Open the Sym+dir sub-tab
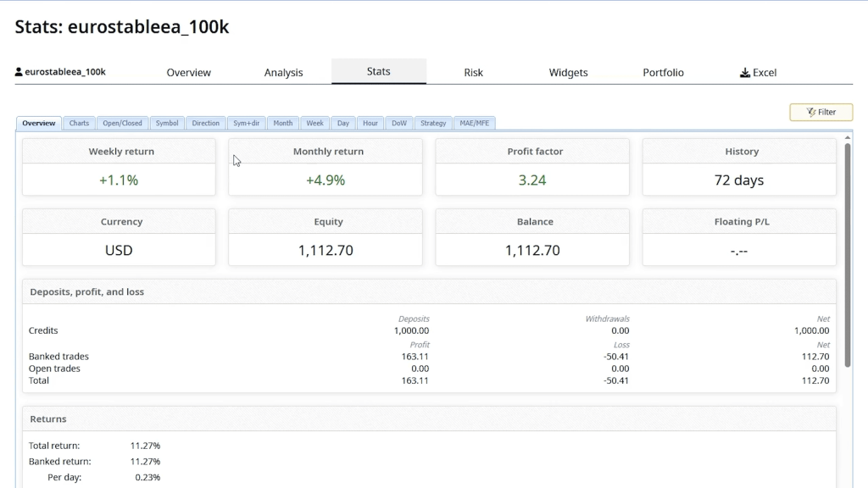Viewport: 868px width, 488px height. point(247,123)
